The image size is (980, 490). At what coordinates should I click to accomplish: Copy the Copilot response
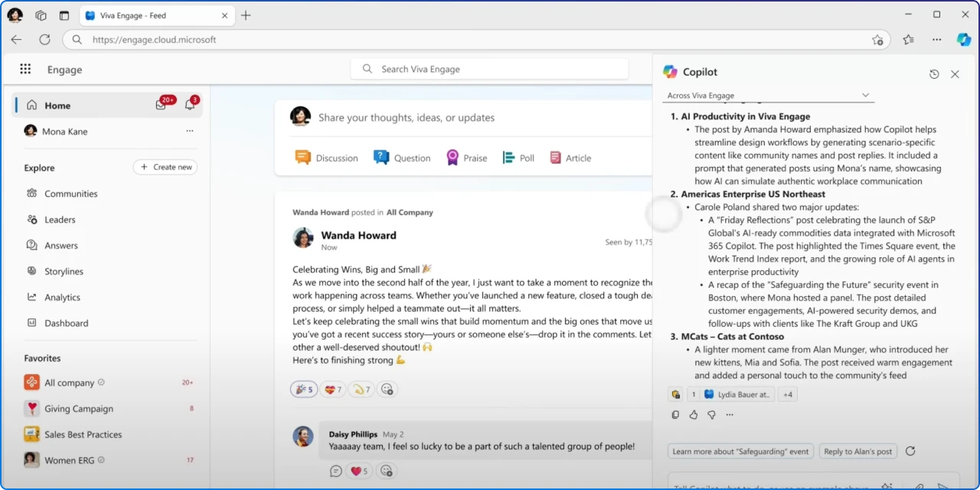[x=675, y=415]
